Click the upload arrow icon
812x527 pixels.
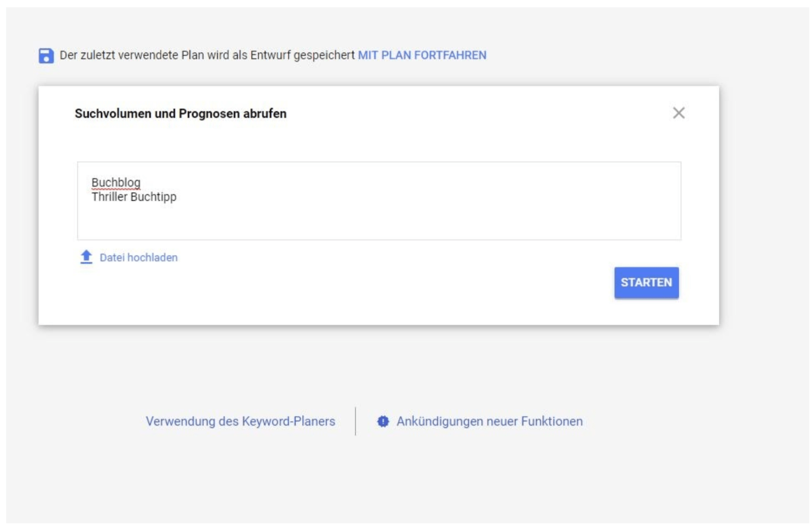(86, 257)
